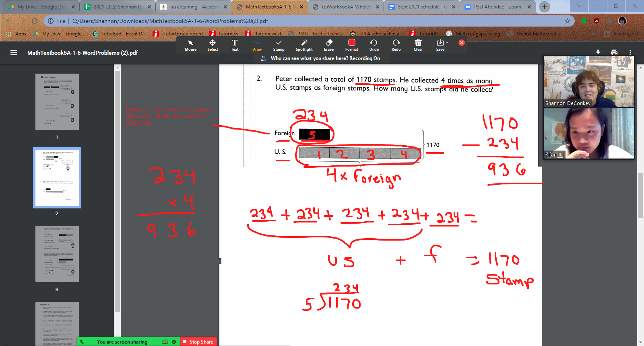Image resolution: width=644 pixels, height=346 pixels.
Task: Open page 1 thumbnail
Action: tap(57, 102)
